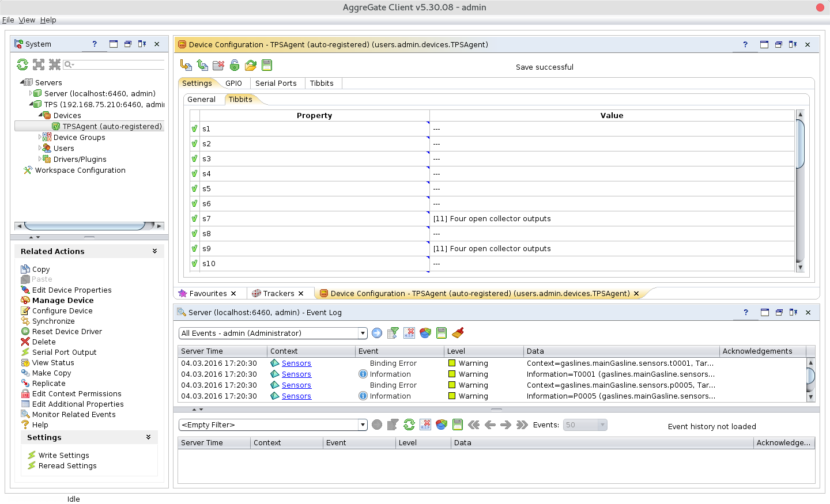Click the help question mark in Device Configuration header
830x504 pixels.
coord(745,44)
